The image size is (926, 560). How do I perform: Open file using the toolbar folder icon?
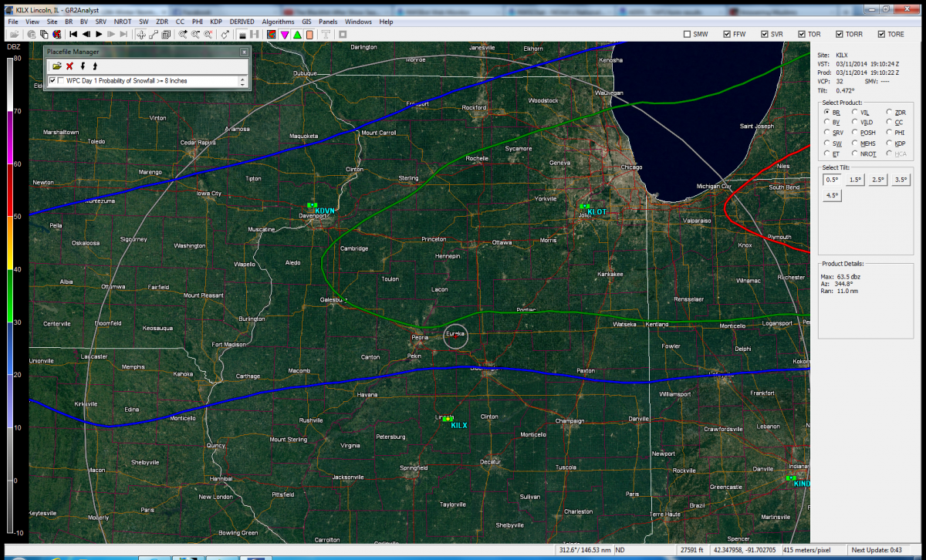tap(14, 35)
